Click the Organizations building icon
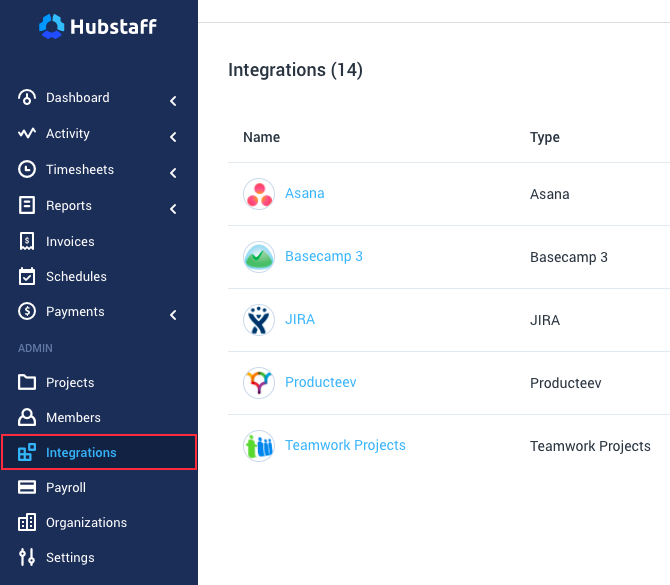The width and height of the screenshot is (670, 585). coord(27,522)
